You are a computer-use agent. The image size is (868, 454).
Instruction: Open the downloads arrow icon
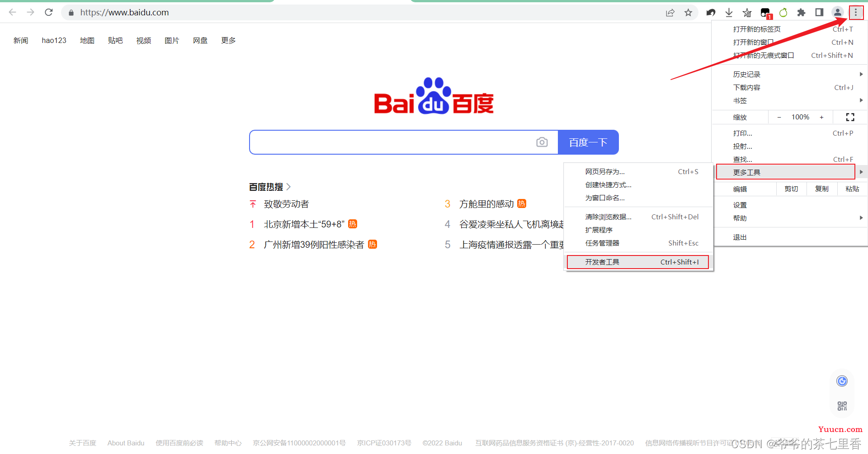click(x=729, y=13)
